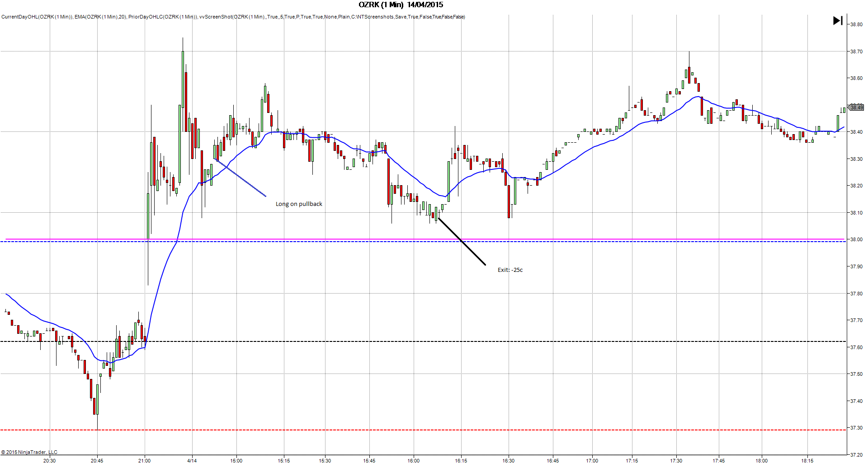Screen dimensions: 868x467
Task: Select the black dashed line near 37.60
Action: (423, 341)
